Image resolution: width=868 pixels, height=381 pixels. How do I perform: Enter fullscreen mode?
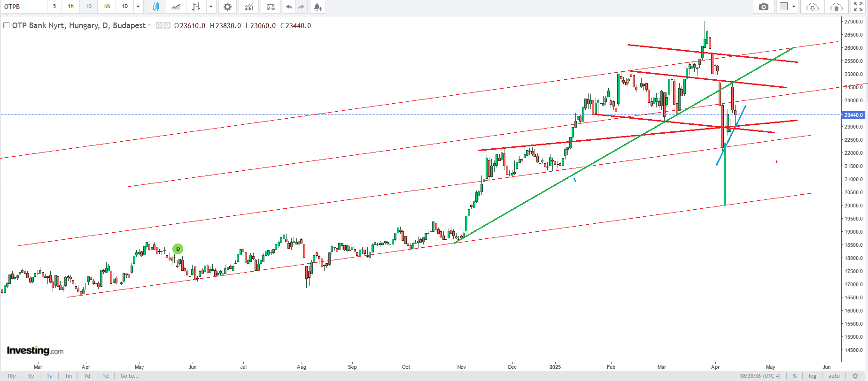pos(858,7)
